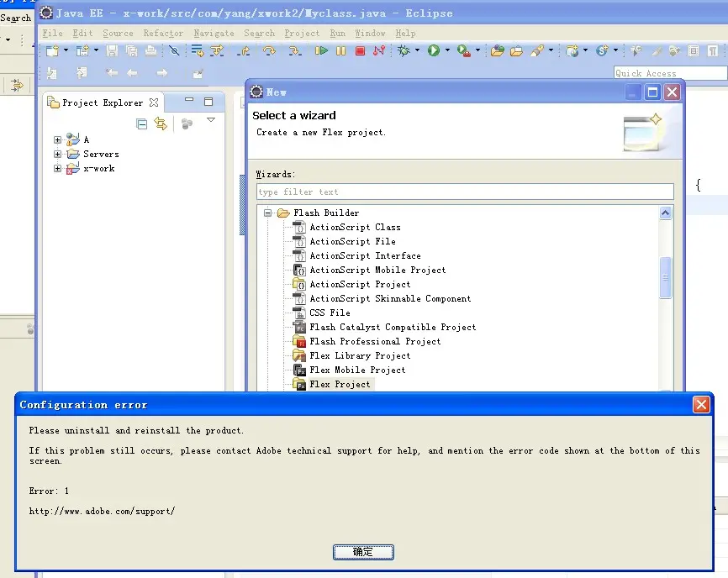Expand the Servers project node
Image resolution: width=728 pixels, height=578 pixels.
click(57, 154)
